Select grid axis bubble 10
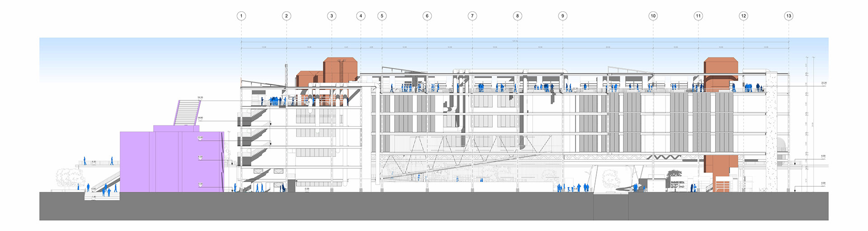Image resolution: width=868 pixels, height=231 pixels. coord(653,16)
